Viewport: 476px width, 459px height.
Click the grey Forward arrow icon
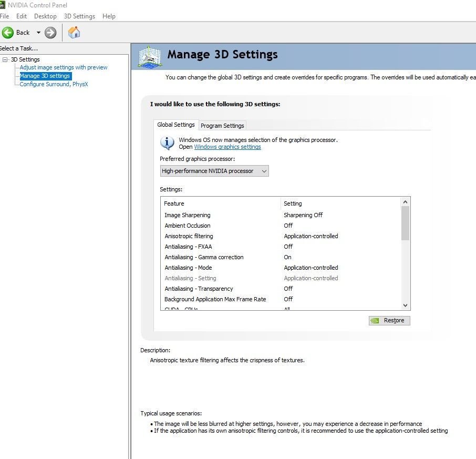pyautogui.click(x=50, y=33)
